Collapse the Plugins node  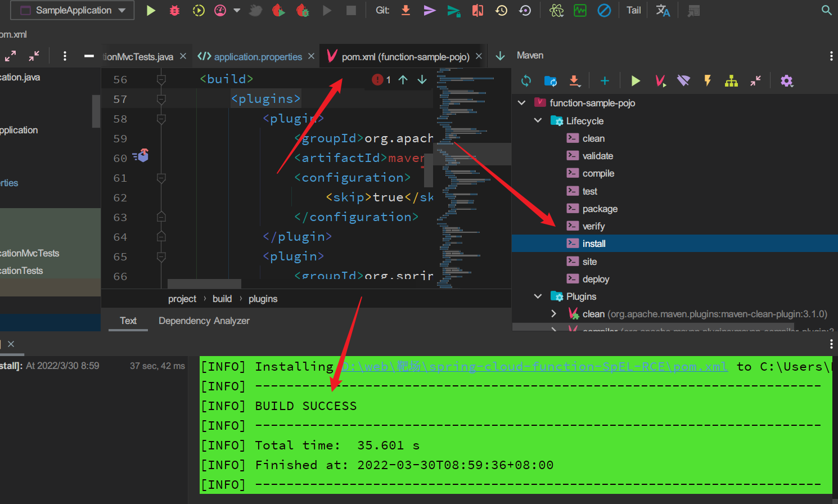tap(538, 296)
